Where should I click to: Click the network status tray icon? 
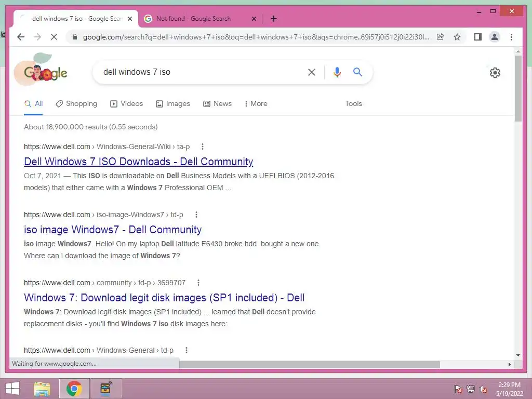click(471, 389)
